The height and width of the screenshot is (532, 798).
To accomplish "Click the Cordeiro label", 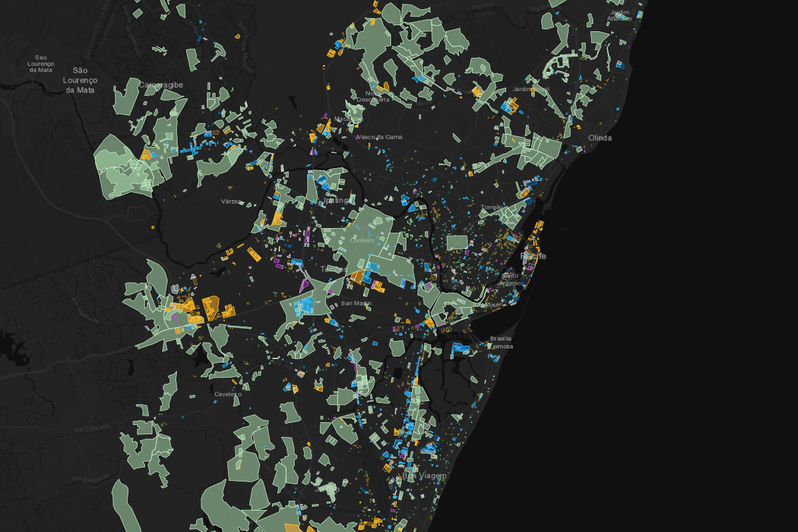I will (362, 241).
